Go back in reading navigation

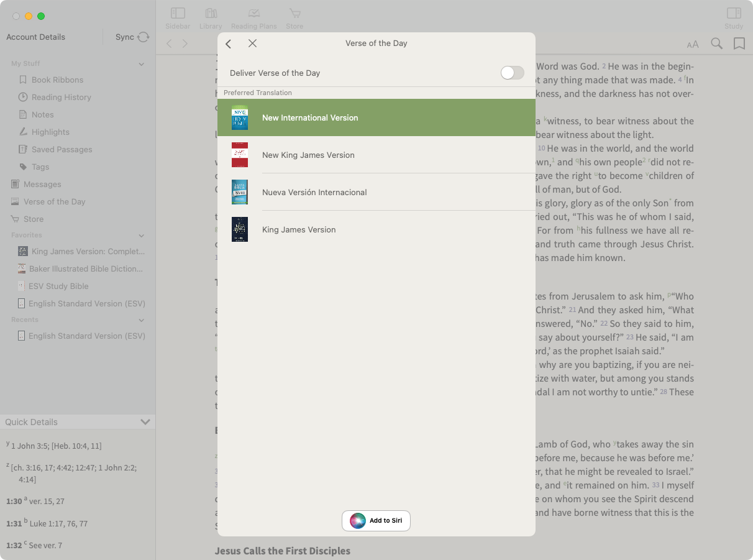click(x=169, y=44)
